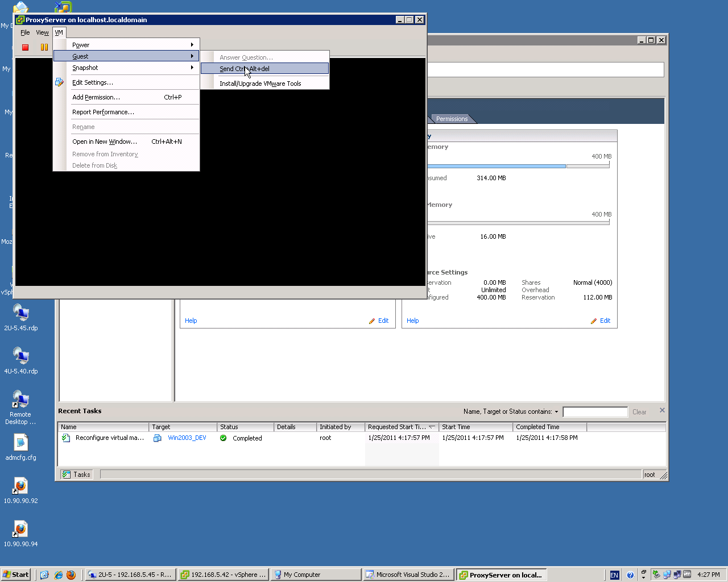Click Clear in Recent Tasks filter

(x=639, y=412)
